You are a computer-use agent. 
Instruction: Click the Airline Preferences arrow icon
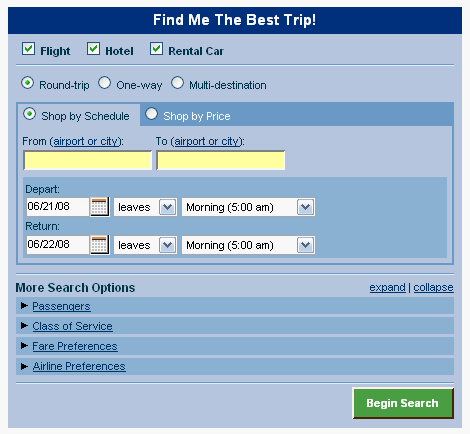[x=24, y=366]
